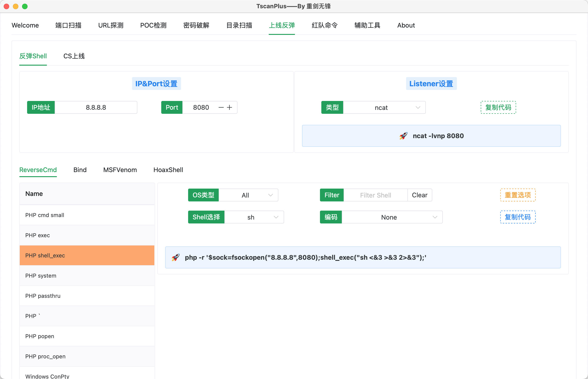Select the MSFVenom tab
The width and height of the screenshot is (588, 379).
(120, 170)
